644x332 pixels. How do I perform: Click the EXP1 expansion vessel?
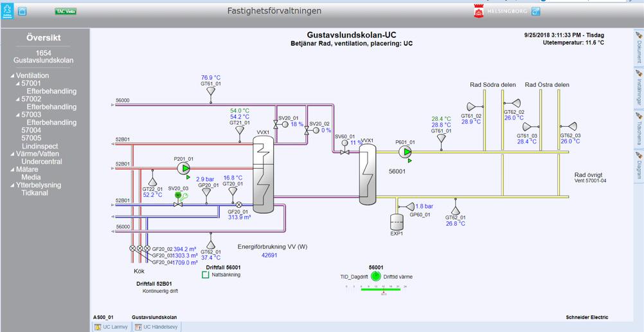[x=397, y=222]
